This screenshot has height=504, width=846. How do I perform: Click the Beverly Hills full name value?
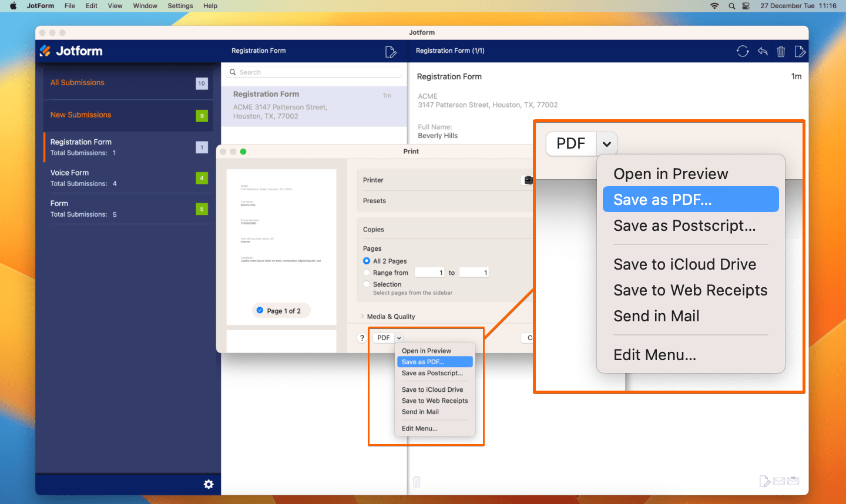coord(438,136)
